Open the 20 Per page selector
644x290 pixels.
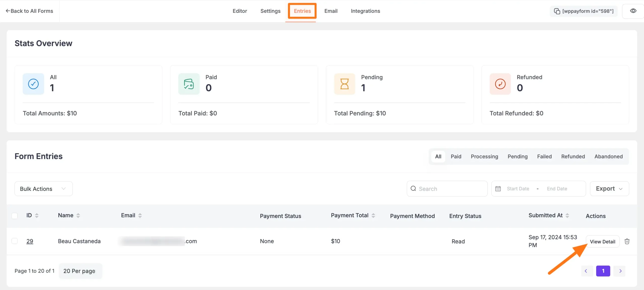(80, 271)
